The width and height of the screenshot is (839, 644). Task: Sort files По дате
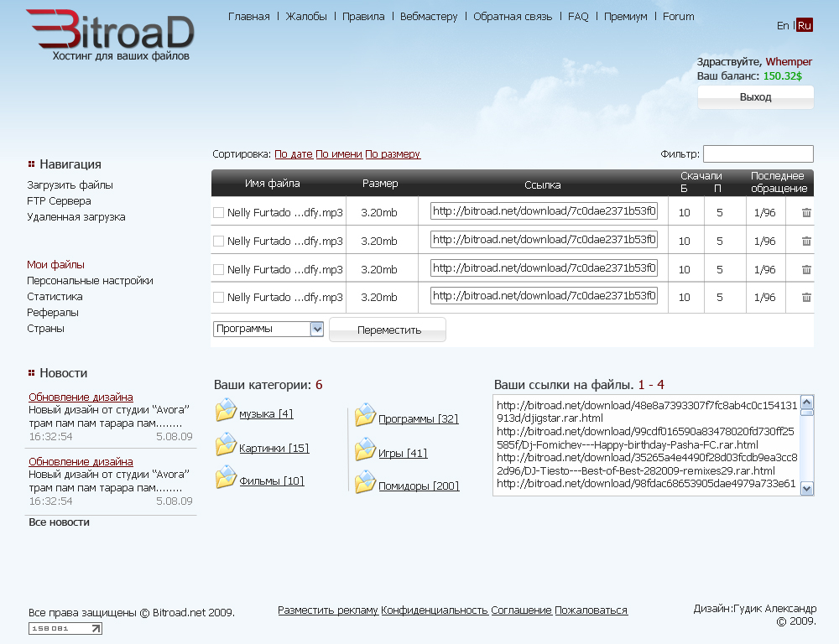(293, 154)
